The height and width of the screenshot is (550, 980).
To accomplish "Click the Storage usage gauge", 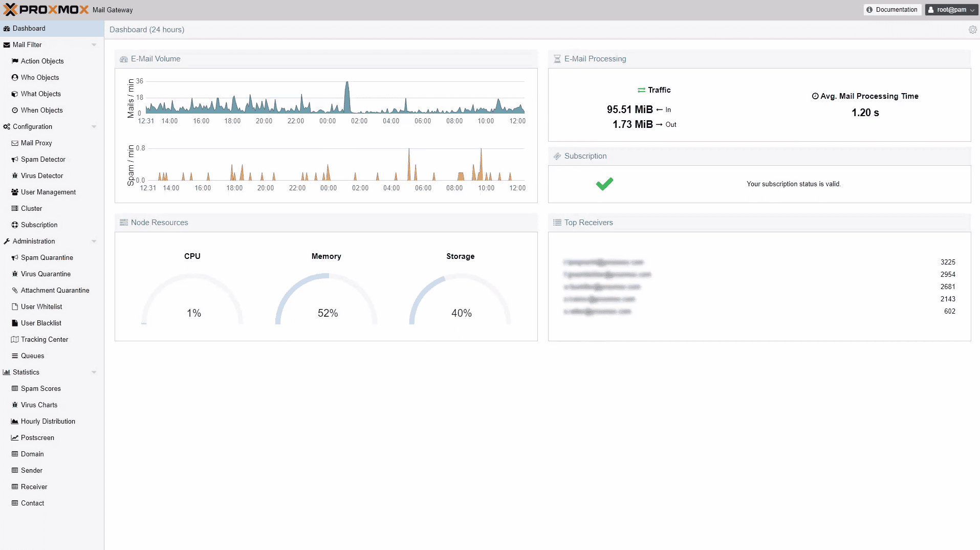I will click(x=461, y=299).
